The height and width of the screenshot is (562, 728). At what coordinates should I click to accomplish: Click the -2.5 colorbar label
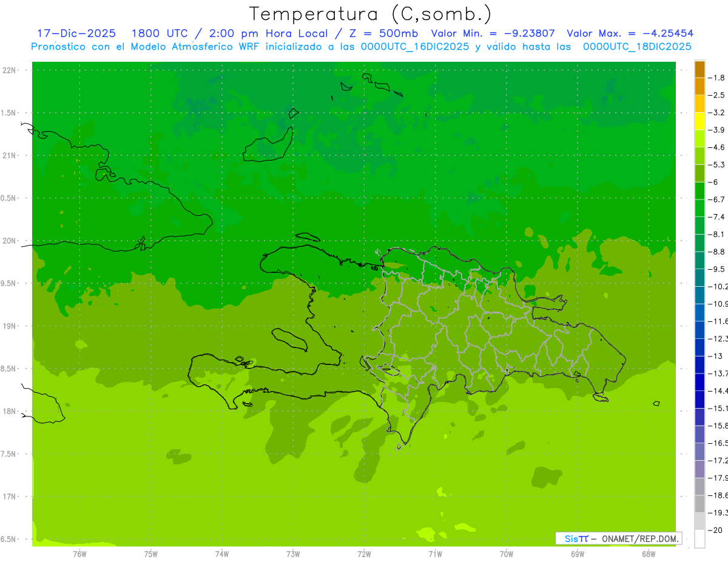click(x=716, y=95)
